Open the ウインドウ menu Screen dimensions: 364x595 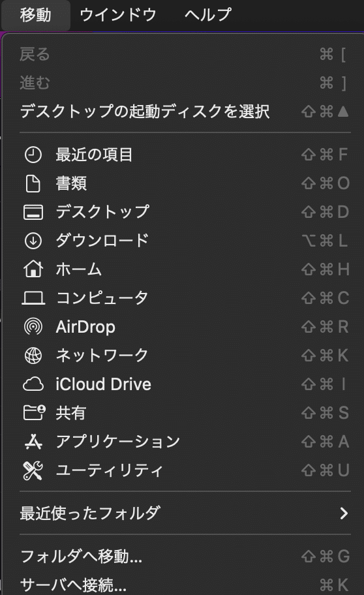click(118, 15)
